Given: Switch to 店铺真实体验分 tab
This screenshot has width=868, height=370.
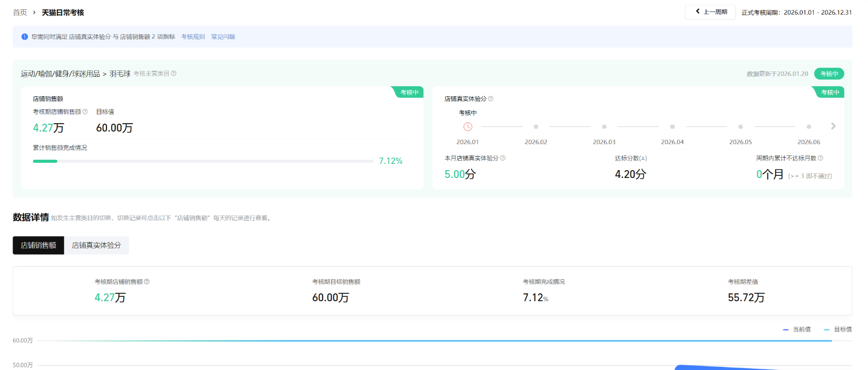Looking at the screenshot, I should coord(96,245).
